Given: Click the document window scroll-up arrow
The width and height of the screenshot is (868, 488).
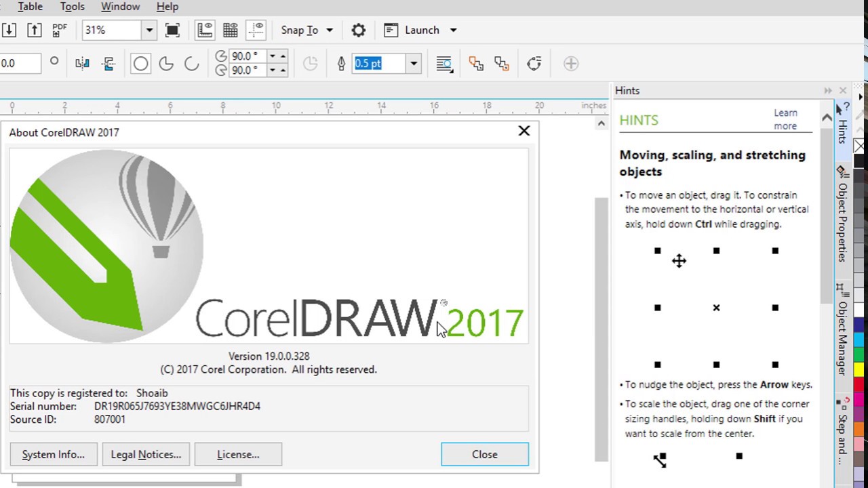Looking at the screenshot, I should point(601,123).
